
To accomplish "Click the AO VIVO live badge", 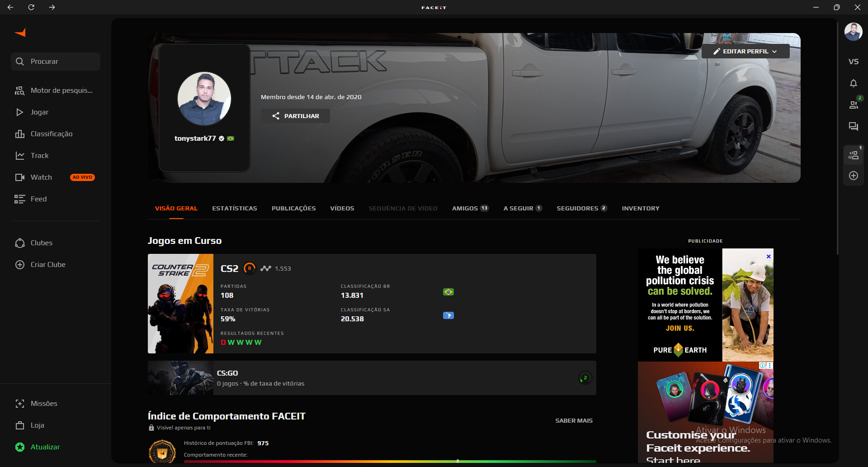I will click(82, 177).
